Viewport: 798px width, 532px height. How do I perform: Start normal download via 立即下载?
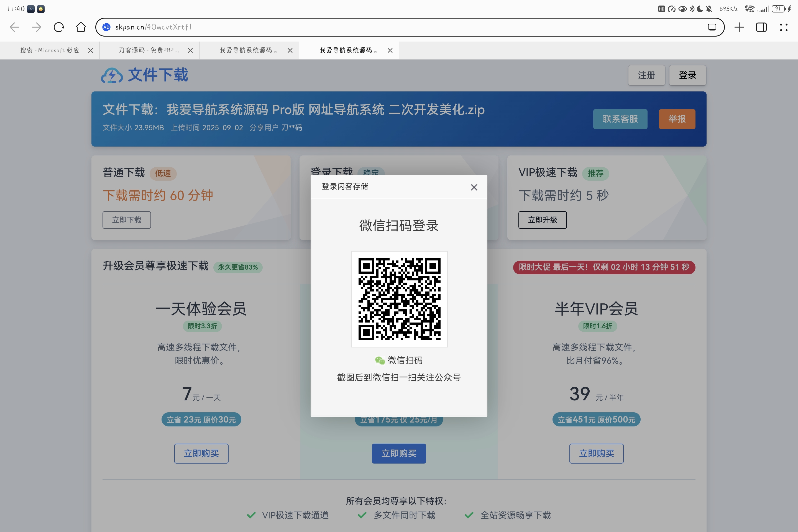click(x=127, y=220)
